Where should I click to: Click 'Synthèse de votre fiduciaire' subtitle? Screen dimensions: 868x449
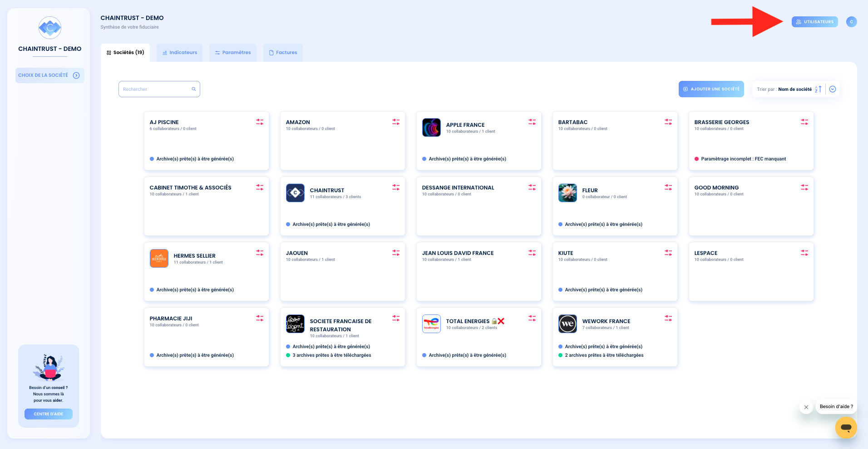(130, 27)
